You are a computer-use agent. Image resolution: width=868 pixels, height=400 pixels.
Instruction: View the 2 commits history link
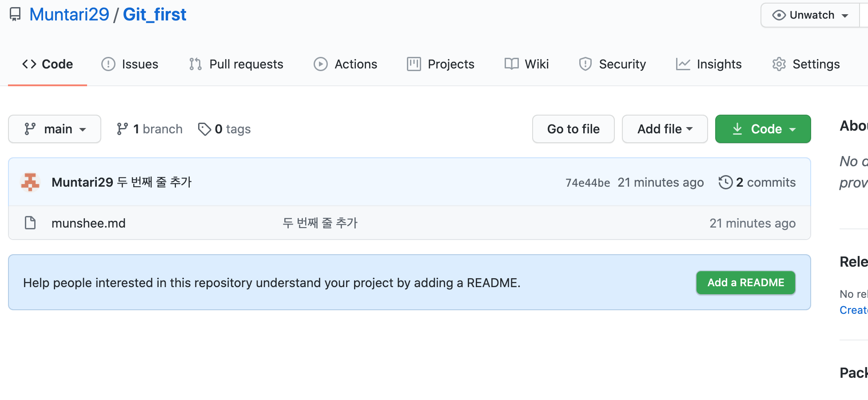757,182
